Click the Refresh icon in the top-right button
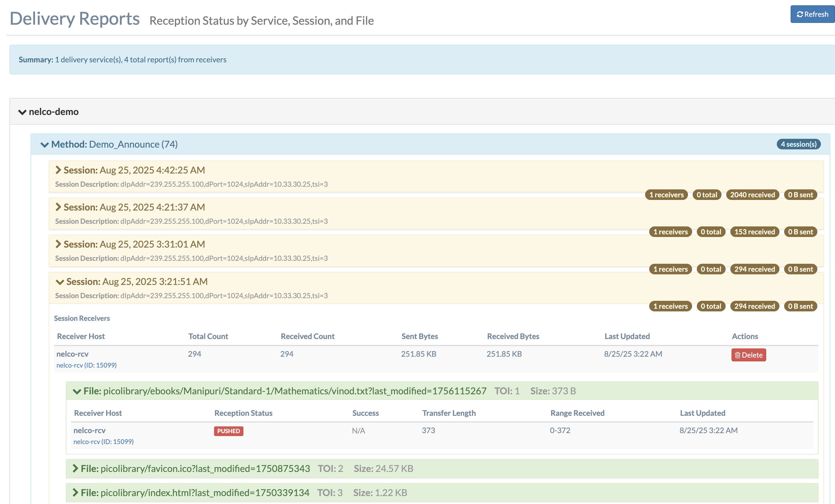The image size is (835, 504). coord(800,14)
